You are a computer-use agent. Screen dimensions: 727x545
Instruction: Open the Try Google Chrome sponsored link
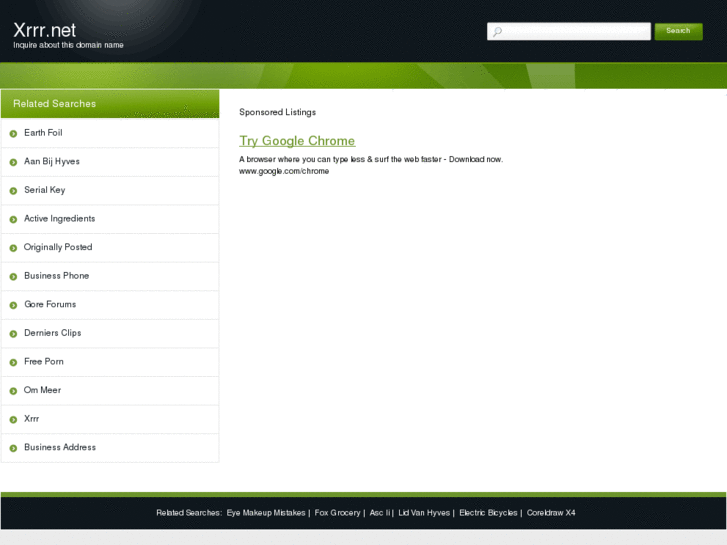[x=297, y=141]
